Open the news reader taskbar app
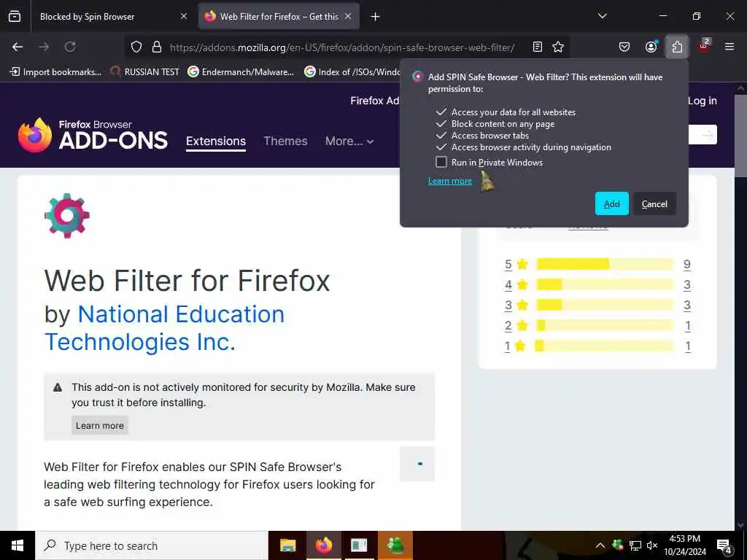The width and height of the screenshot is (747, 560). click(x=359, y=545)
